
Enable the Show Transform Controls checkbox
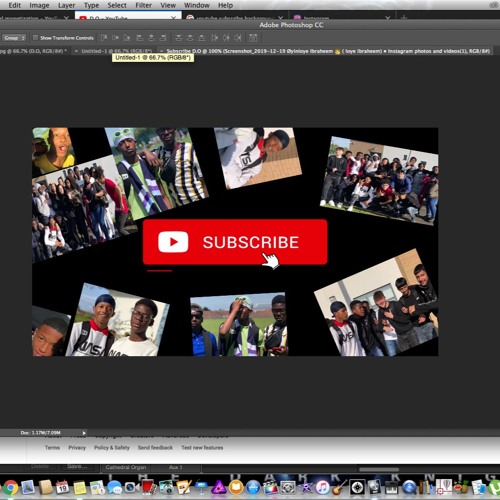(35, 38)
